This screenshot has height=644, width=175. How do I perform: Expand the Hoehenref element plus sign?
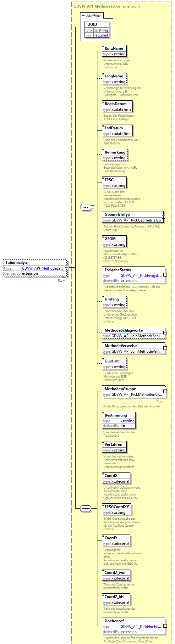(x=165, y=626)
